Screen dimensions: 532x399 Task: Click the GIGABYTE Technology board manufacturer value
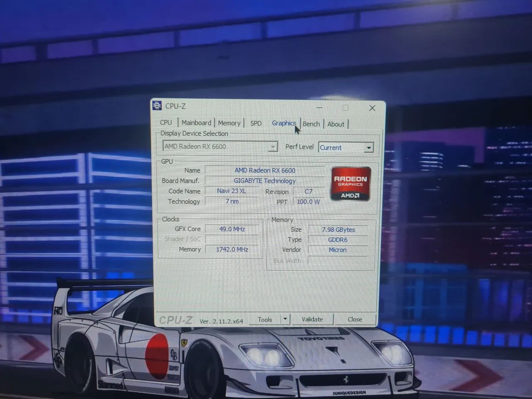click(x=265, y=181)
